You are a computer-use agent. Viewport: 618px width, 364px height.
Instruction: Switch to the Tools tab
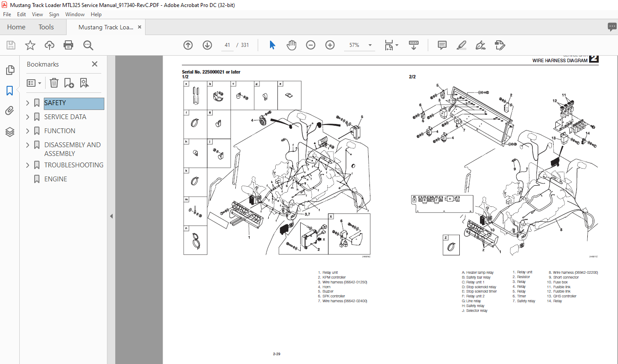46,27
